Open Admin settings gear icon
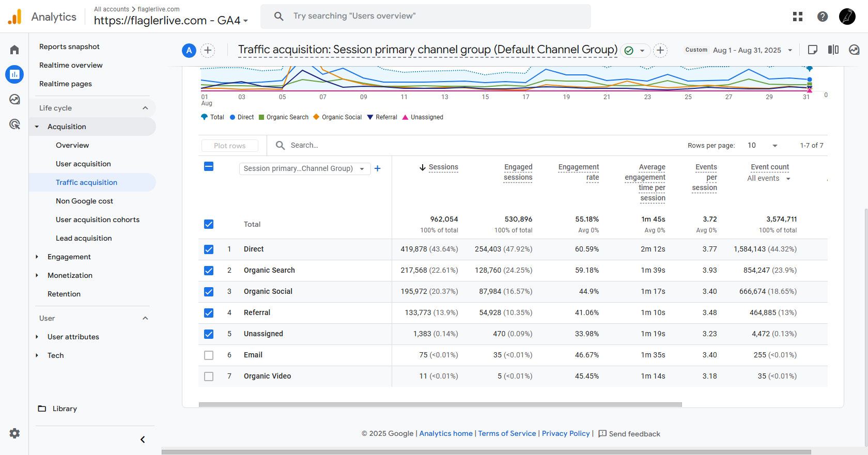868x455 pixels. click(14, 433)
